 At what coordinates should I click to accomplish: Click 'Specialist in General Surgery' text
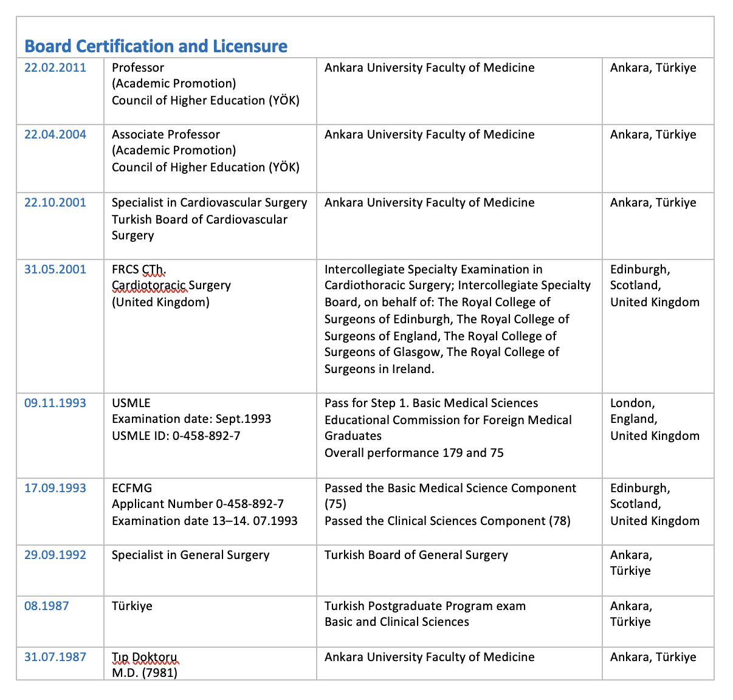(x=190, y=555)
